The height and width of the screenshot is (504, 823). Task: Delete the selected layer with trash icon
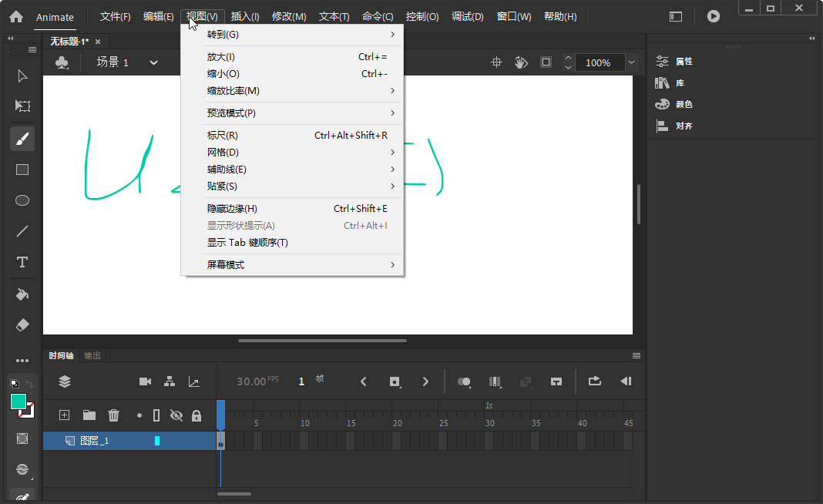(113, 415)
